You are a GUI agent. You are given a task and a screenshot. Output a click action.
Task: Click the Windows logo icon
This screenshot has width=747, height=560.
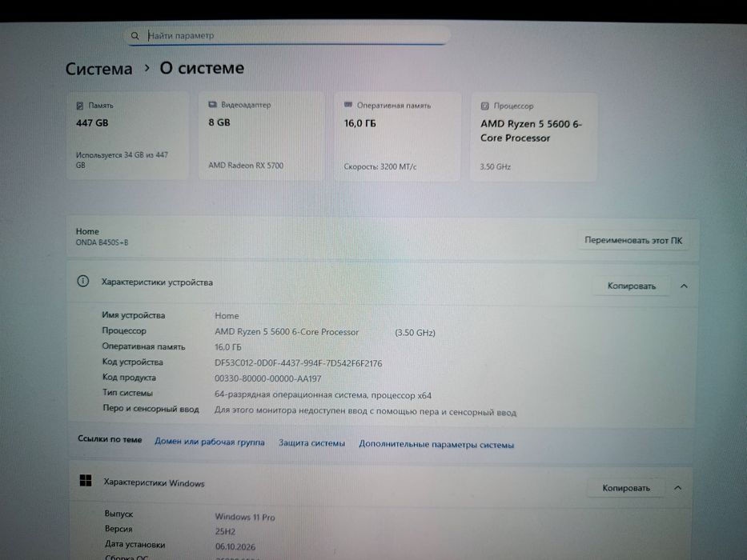[86, 481]
